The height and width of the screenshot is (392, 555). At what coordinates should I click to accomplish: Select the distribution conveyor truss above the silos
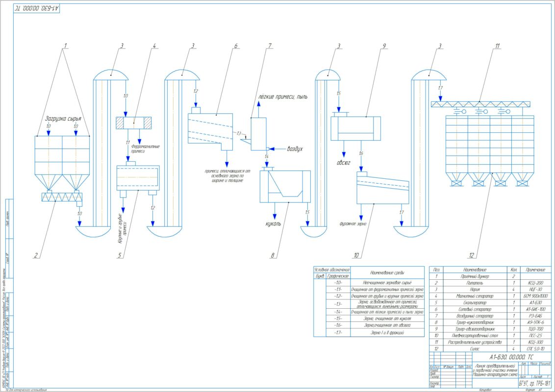tap(480, 104)
